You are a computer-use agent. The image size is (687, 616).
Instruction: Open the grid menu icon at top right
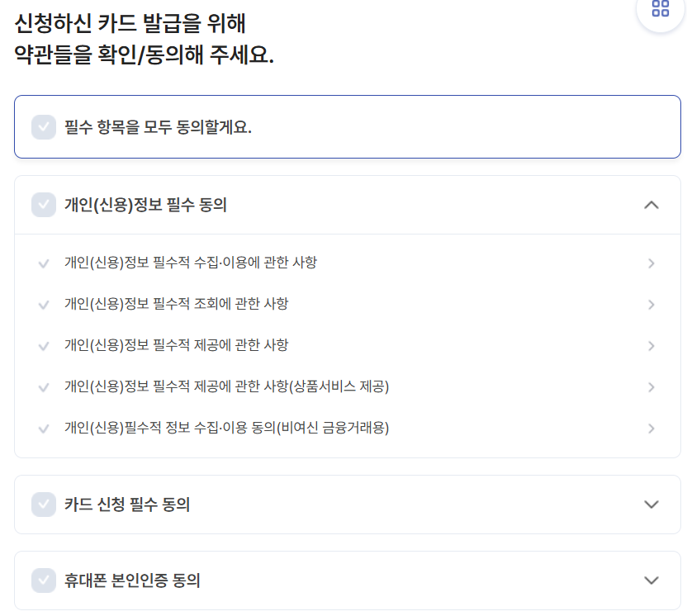(660, 10)
